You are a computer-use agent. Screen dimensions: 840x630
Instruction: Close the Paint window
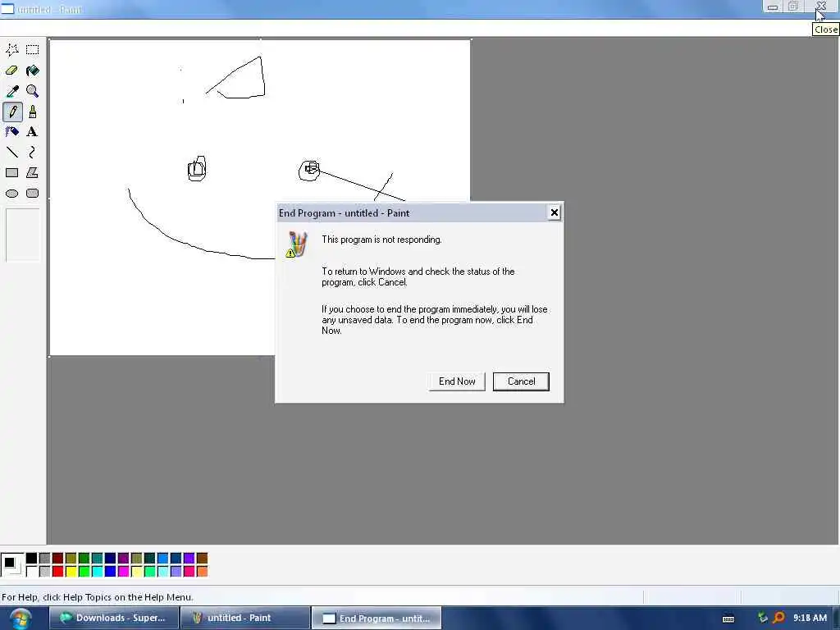pos(821,7)
